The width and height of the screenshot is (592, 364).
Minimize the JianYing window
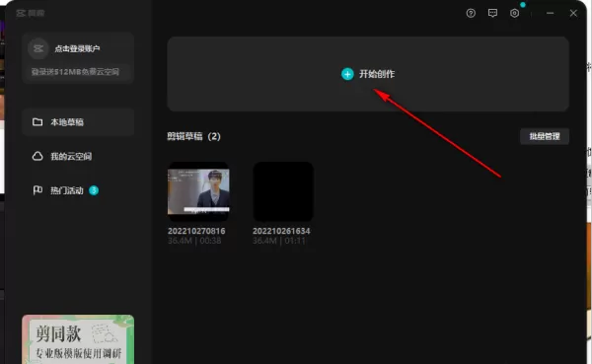click(551, 13)
